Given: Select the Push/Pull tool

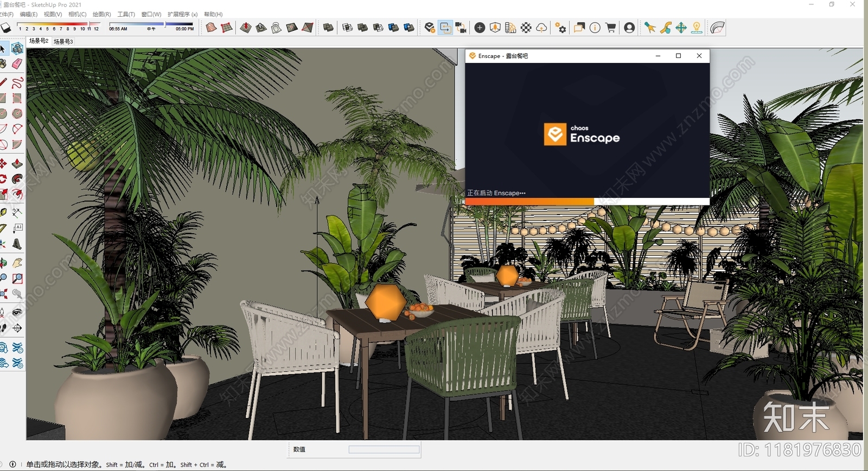Looking at the screenshot, I should coord(17,164).
